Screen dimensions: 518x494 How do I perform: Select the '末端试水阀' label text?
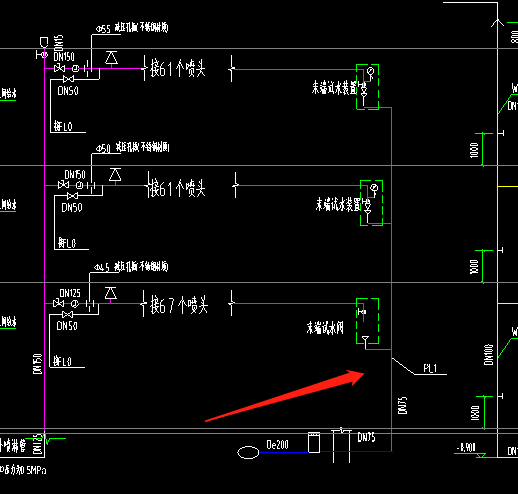325,328
